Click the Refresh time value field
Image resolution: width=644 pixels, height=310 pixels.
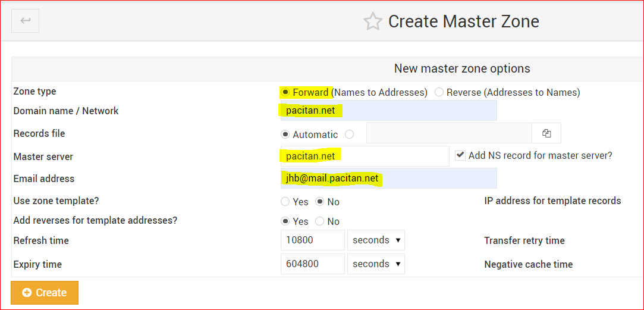312,240
